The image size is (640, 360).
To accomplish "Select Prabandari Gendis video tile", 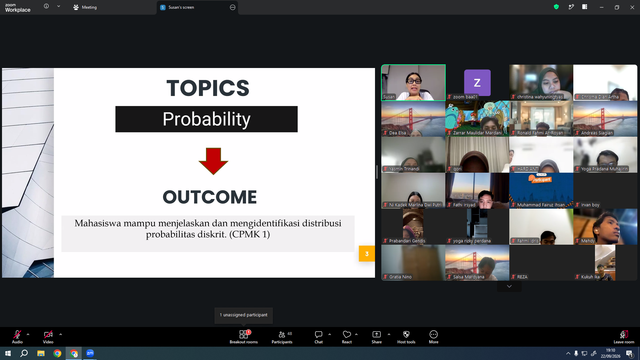I will pyautogui.click(x=413, y=227).
